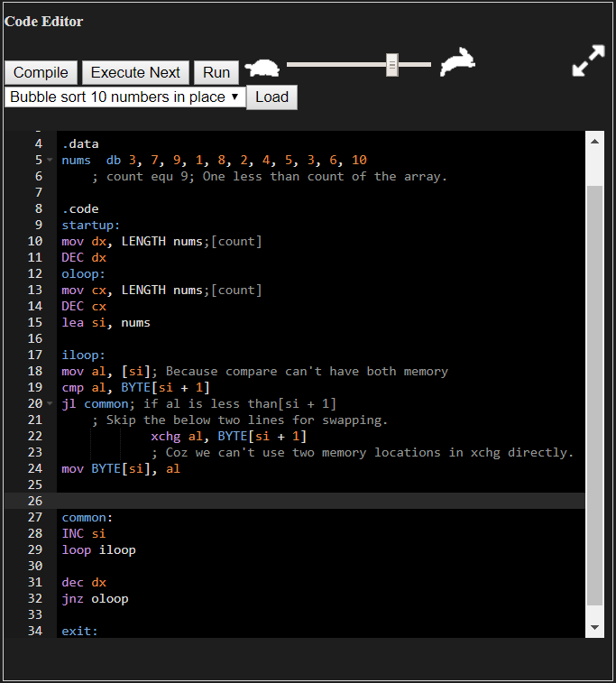Collapse the fold arrow at line 20
The image size is (616, 683).
point(50,404)
